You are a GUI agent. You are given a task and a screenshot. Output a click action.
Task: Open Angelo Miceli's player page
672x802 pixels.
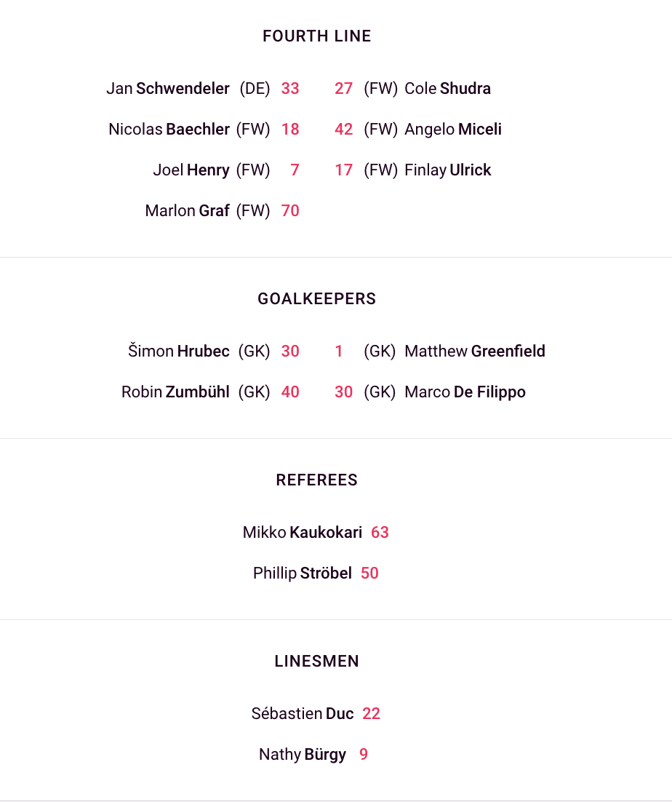click(x=453, y=130)
